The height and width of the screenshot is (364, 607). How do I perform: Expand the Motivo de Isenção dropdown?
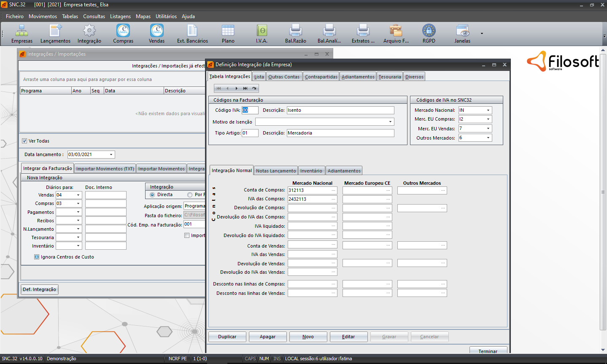click(390, 122)
